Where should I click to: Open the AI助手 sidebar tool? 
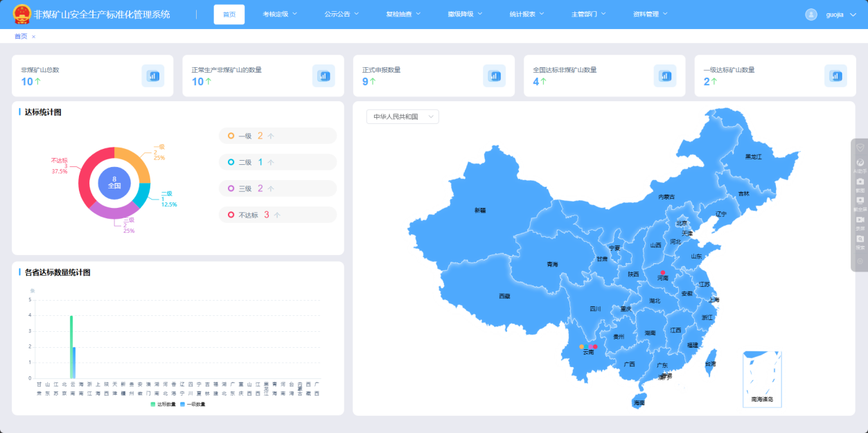click(860, 165)
